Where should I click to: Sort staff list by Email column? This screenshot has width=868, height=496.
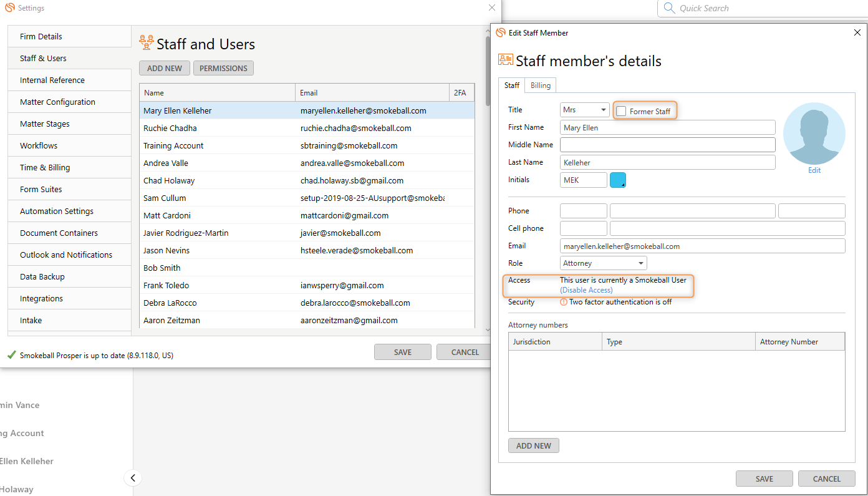[x=372, y=92]
